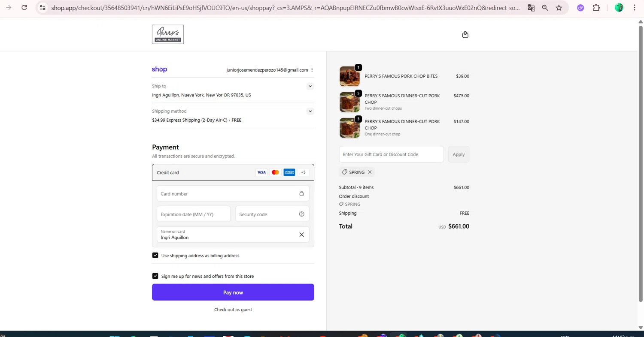644x337 pixels.
Task: Open the shopping bag cart icon
Action: [x=465, y=35]
